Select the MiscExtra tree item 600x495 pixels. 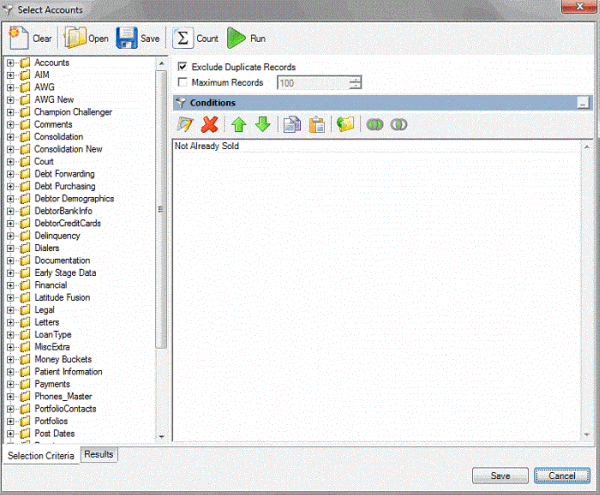click(x=52, y=347)
